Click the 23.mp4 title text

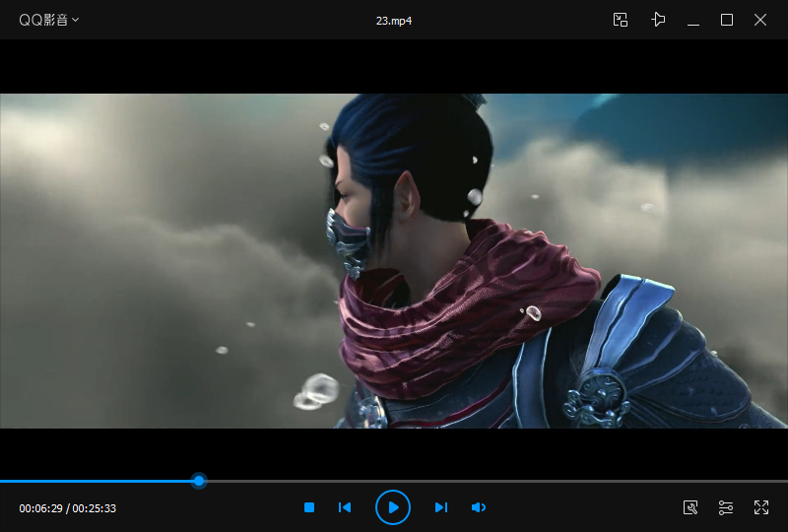pyautogui.click(x=394, y=21)
